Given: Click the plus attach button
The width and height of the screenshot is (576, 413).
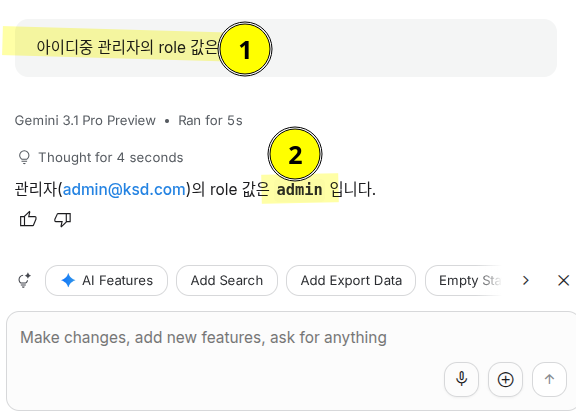Looking at the screenshot, I should click(505, 379).
